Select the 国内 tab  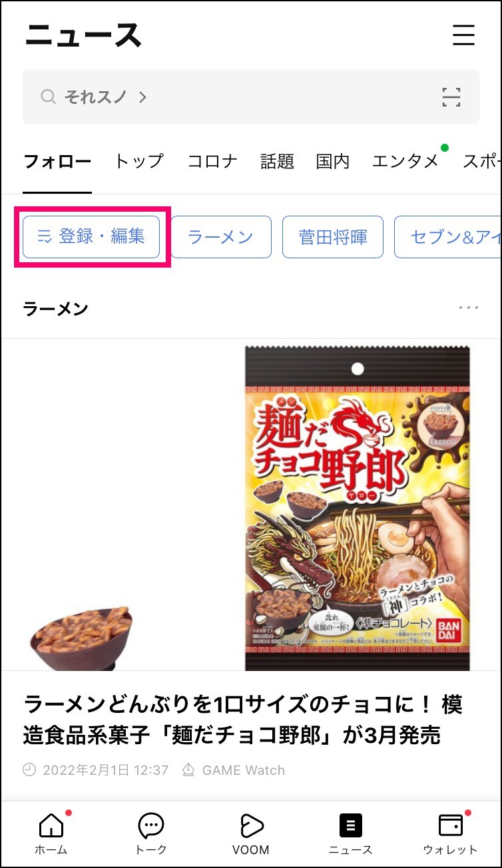333,161
